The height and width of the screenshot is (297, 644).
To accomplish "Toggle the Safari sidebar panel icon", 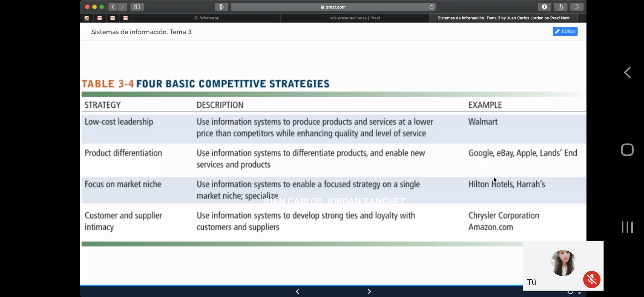I will tap(137, 7).
